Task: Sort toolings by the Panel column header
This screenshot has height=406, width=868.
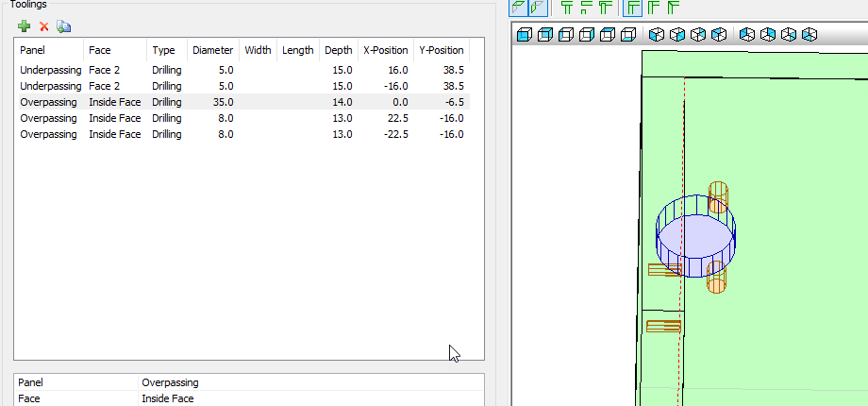Action: 49,50
